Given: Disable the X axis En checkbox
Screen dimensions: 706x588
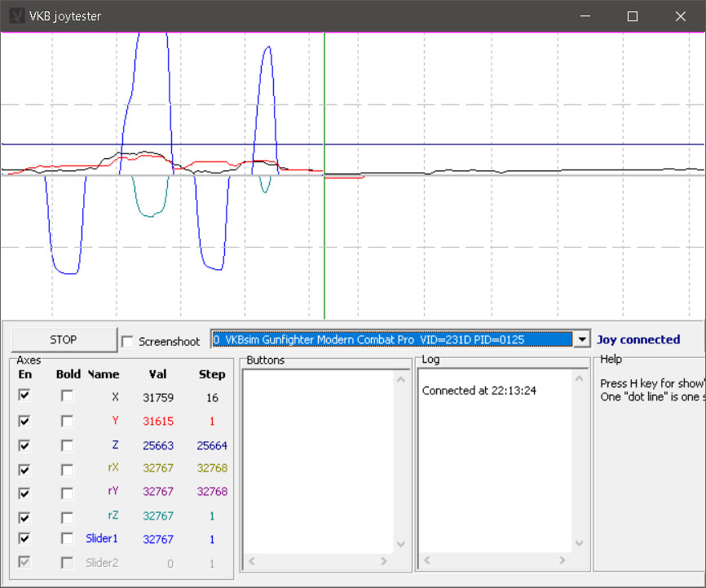Looking at the screenshot, I should click(24, 396).
